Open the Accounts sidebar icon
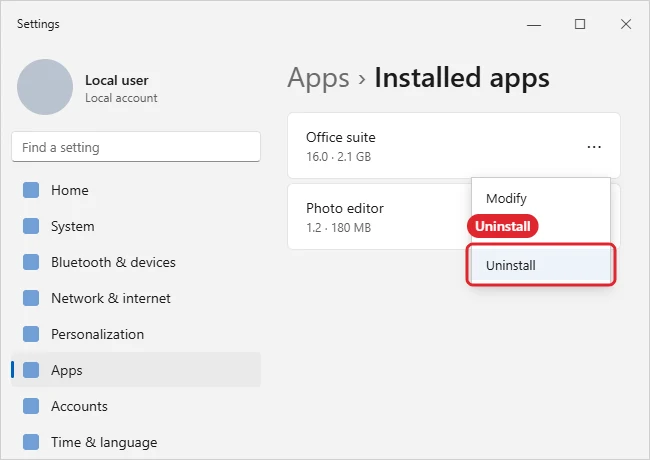 coord(31,406)
